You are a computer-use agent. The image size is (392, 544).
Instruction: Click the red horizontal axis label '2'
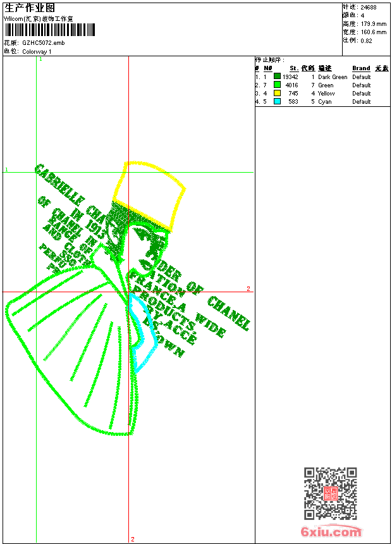click(248, 288)
